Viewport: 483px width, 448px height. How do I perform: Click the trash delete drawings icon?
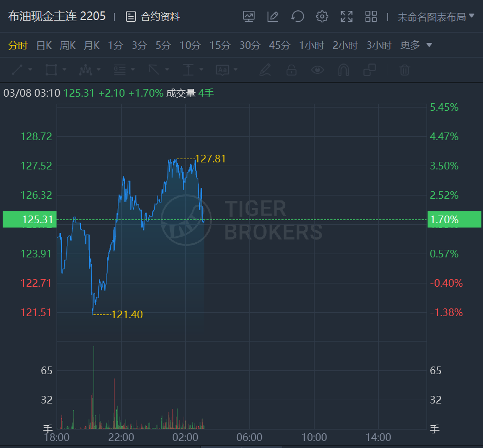[x=404, y=70]
